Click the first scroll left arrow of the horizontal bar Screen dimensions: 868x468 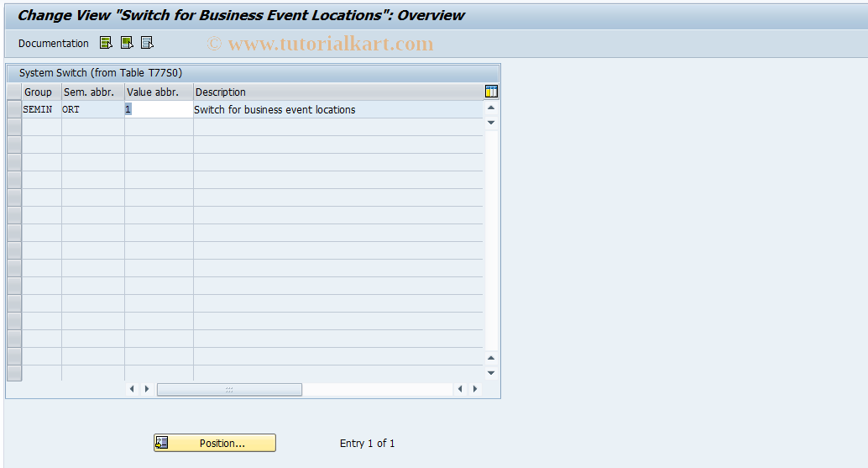point(132,389)
